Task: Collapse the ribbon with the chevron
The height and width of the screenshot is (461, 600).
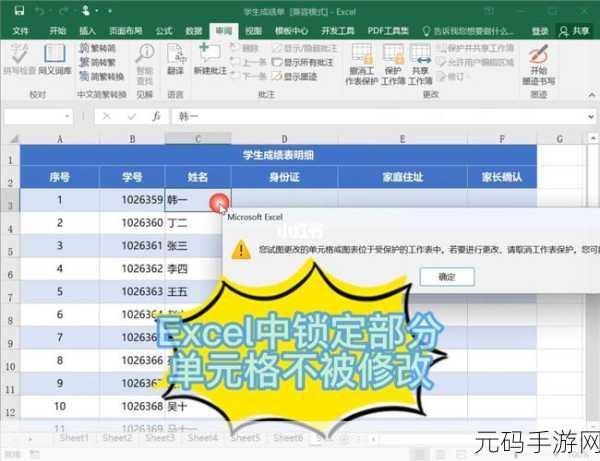Action: pos(592,95)
